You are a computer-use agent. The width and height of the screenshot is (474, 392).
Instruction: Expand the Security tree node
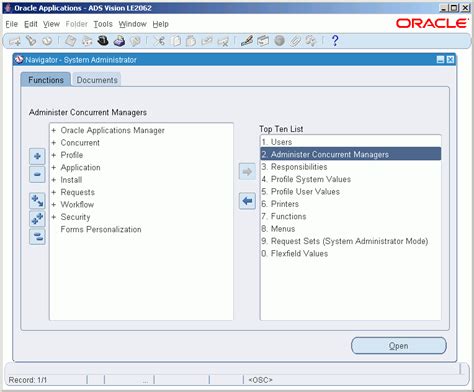(x=54, y=217)
